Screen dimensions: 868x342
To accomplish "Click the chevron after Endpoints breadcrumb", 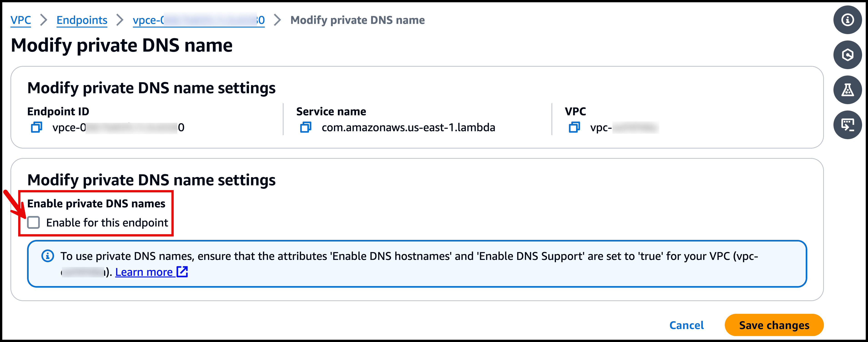I will point(120,20).
